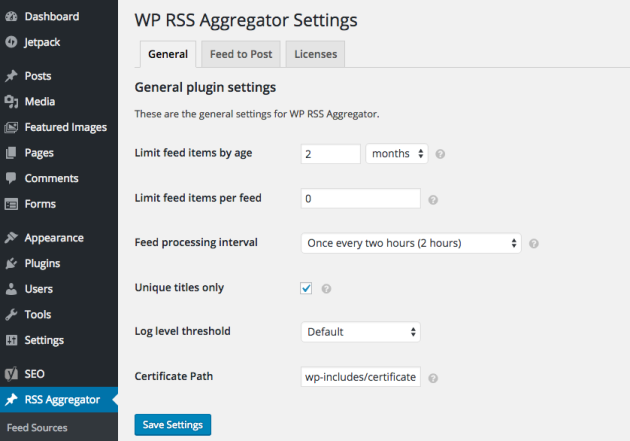Image resolution: width=630 pixels, height=441 pixels.
Task: Click the Pages icon in sidebar
Action: [x=11, y=153]
